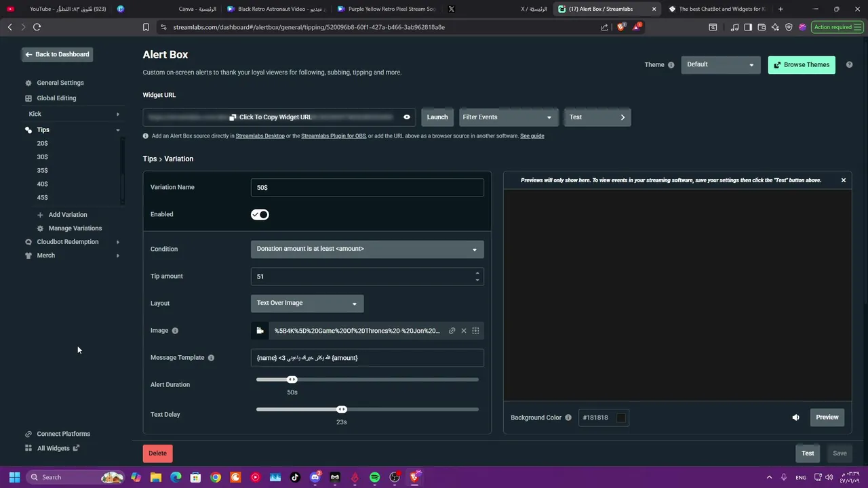Click Connect Platforms link
The height and width of the screenshot is (488, 868).
(x=63, y=434)
